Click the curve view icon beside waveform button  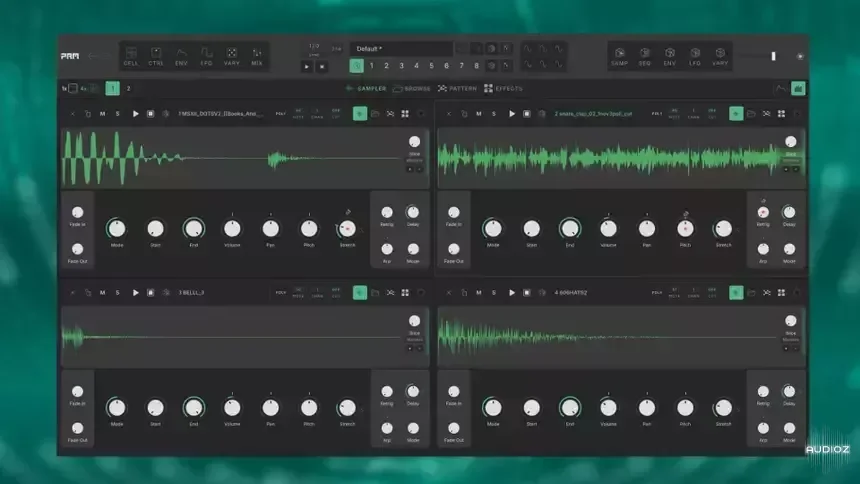coord(780,88)
